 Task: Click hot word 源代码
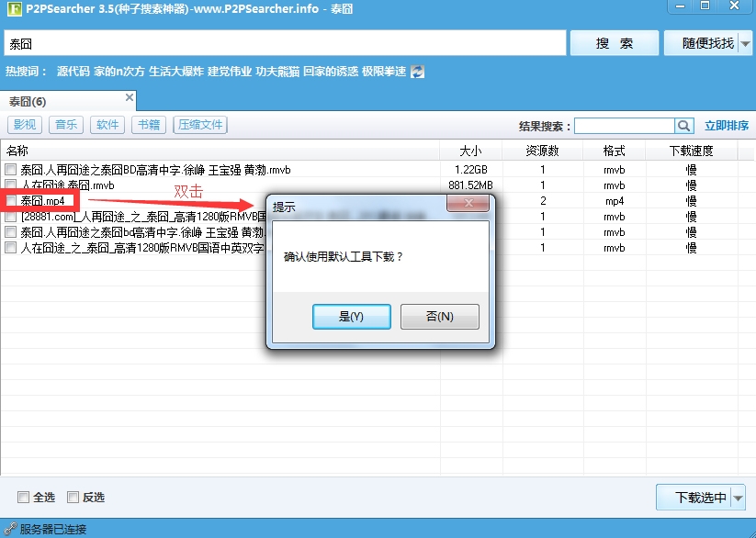[73, 72]
